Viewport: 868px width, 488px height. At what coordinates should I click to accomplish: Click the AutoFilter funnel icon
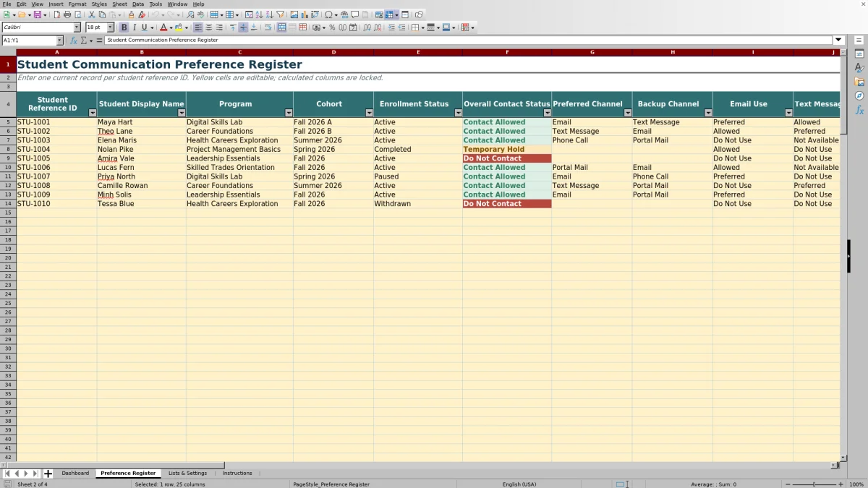(280, 14)
